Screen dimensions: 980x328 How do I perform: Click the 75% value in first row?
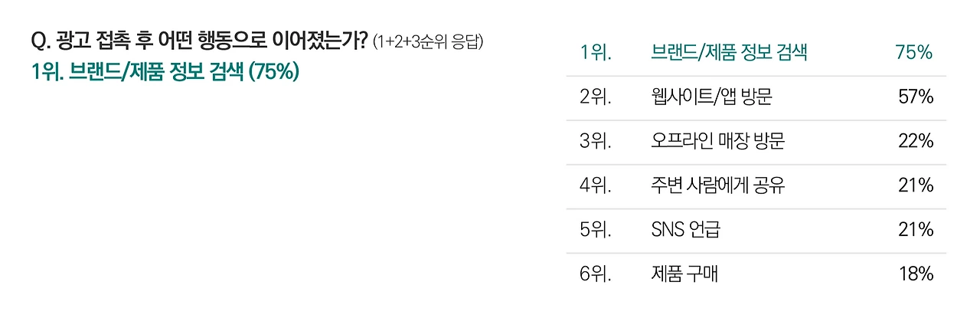coord(914,53)
